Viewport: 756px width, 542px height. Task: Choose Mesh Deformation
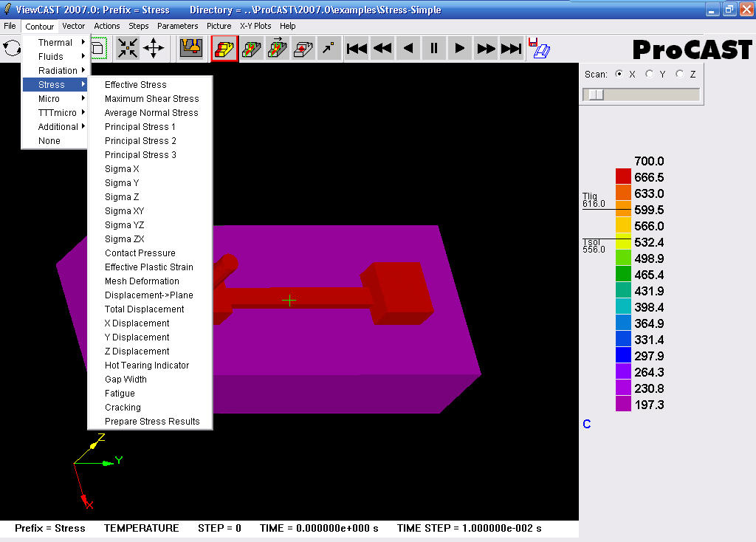[150, 281]
